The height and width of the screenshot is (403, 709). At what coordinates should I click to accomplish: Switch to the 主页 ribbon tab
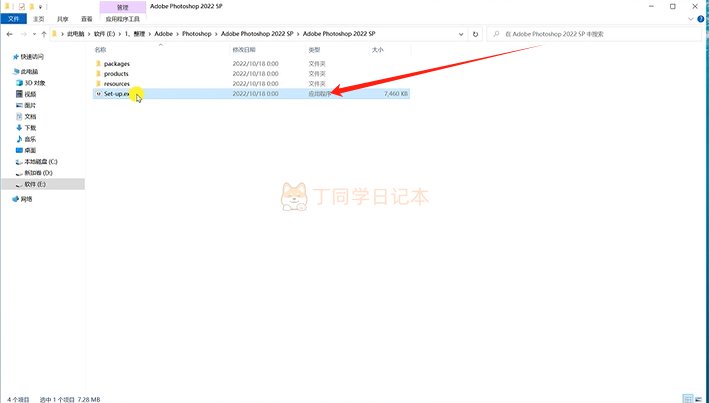[x=39, y=19]
